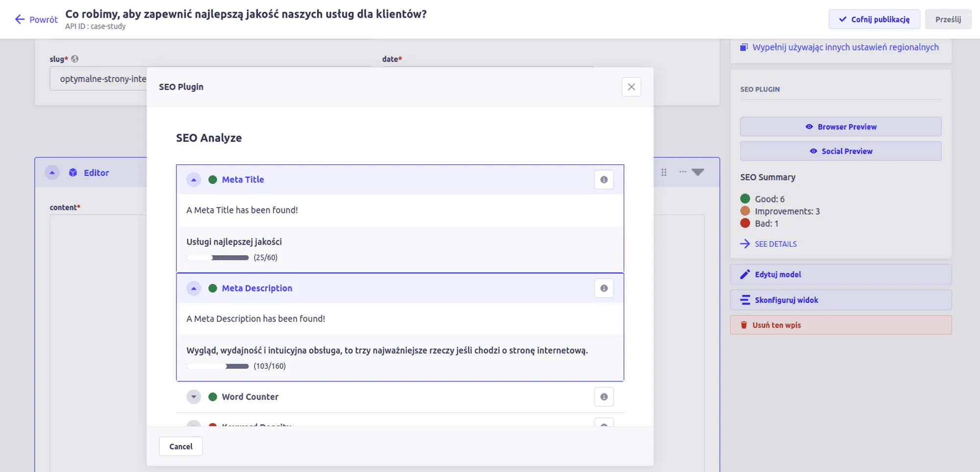Viewport: 980px width, 472px height.
Task: Click the Social Preview eye icon
Action: pyautogui.click(x=813, y=151)
